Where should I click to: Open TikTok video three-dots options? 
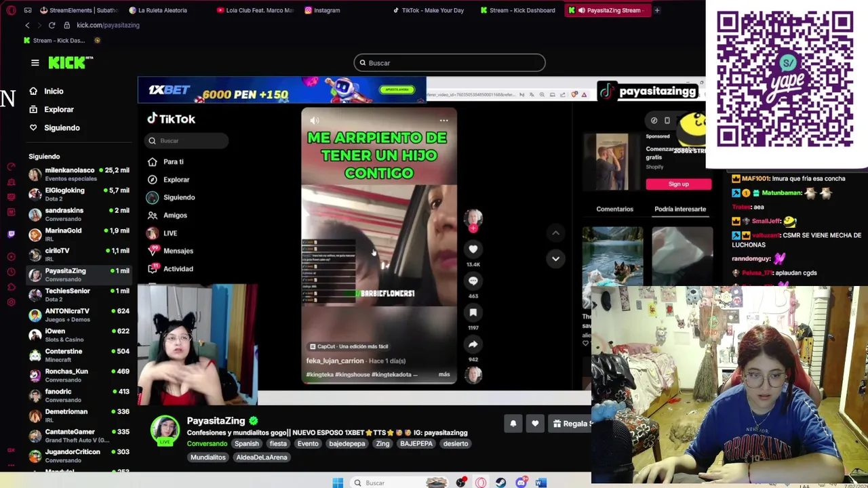[x=443, y=121]
